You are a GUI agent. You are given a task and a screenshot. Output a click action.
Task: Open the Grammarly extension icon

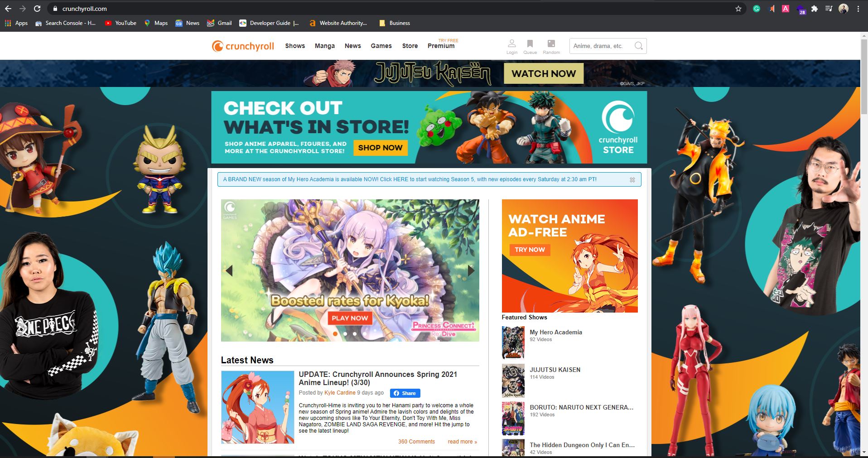[757, 9]
